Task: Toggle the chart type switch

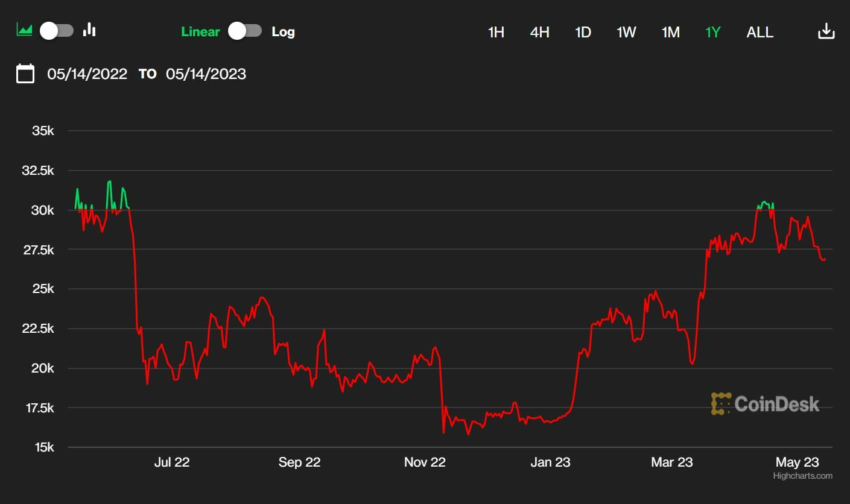Action: pos(57,30)
